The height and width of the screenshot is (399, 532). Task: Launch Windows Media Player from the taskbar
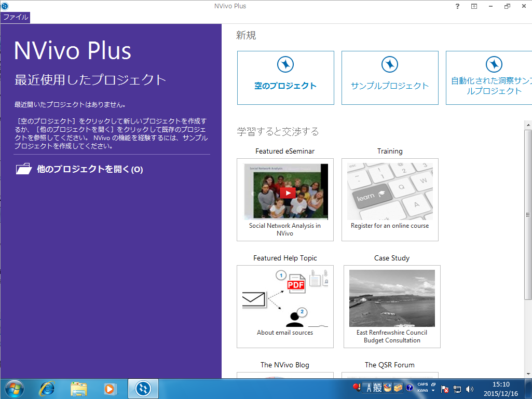coord(110,389)
